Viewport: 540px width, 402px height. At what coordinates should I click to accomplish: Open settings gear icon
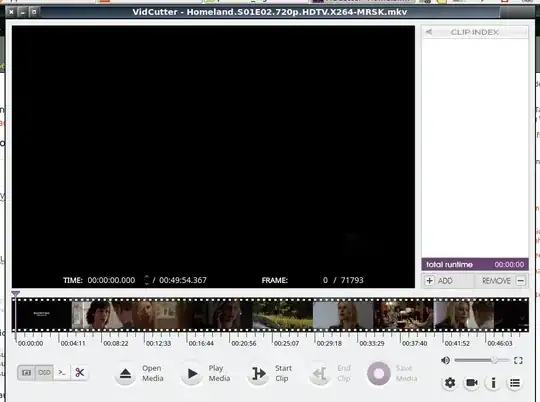pyautogui.click(x=450, y=383)
